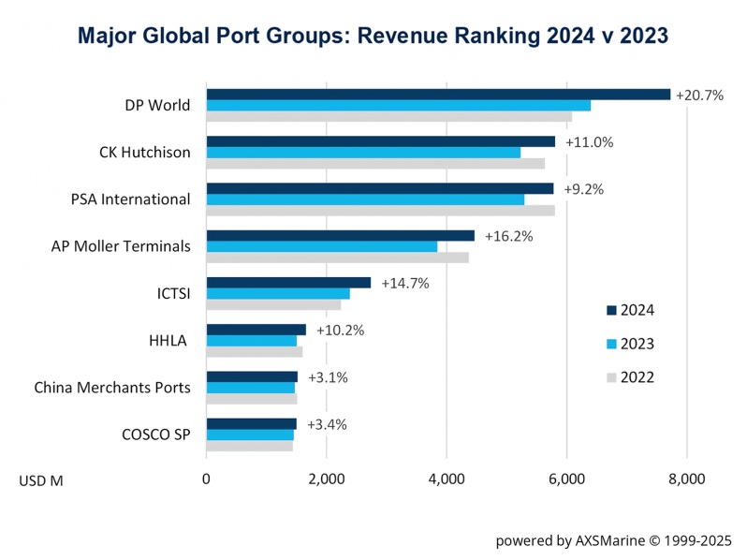This screenshot has height=560, width=747.
Task: Click the 2024 legend text
Action: pyautogui.click(x=637, y=310)
